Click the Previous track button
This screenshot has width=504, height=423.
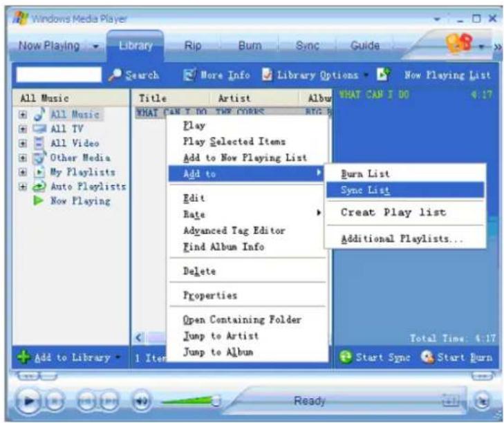(x=86, y=401)
